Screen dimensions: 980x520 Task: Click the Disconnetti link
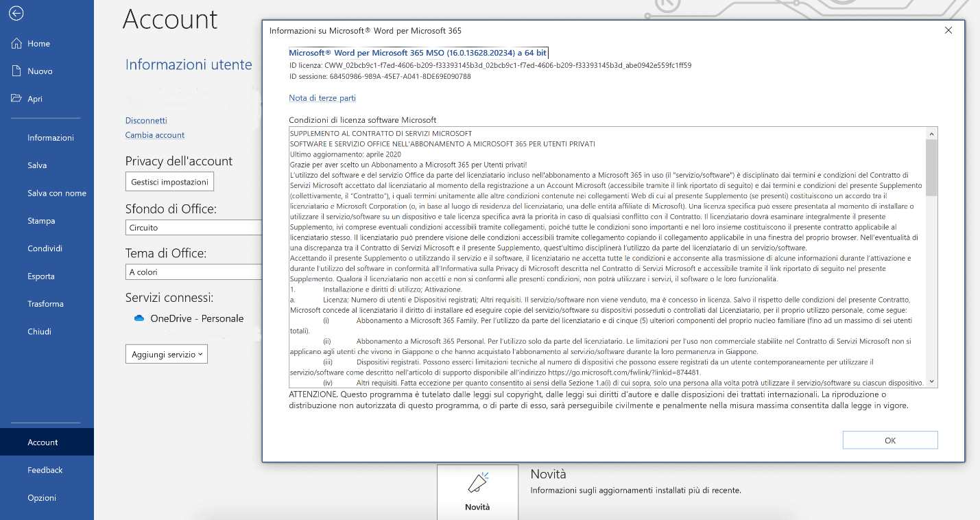(x=146, y=120)
